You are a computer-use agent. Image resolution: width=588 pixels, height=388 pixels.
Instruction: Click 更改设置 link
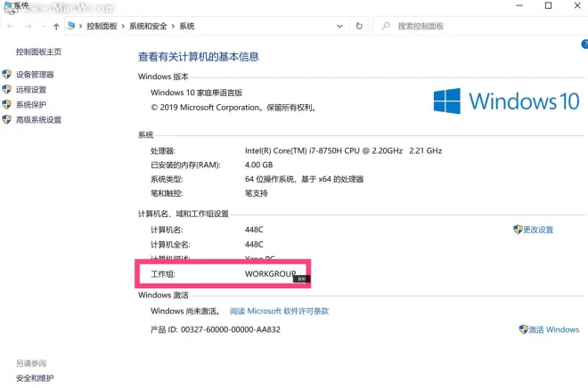538,230
